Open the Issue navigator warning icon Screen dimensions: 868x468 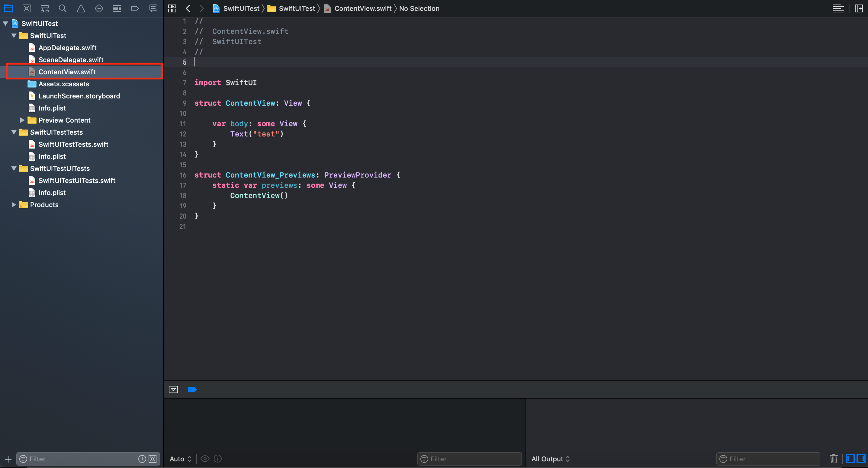click(x=81, y=8)
